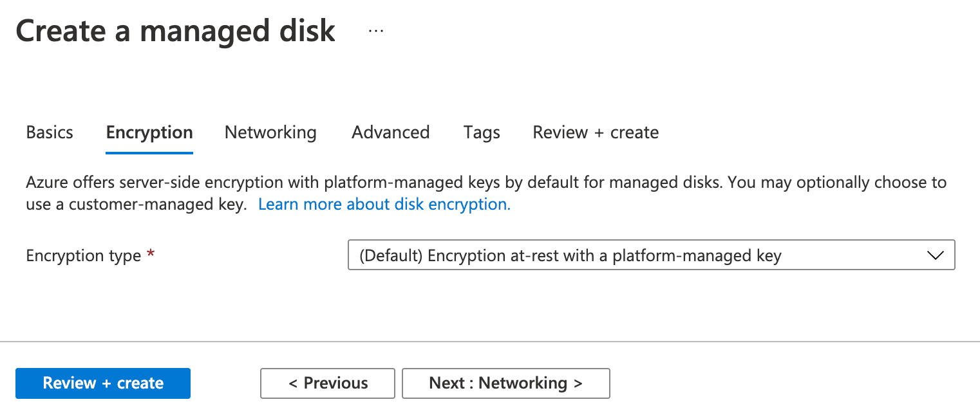980x413 pixels.
Task: Select the platform-managed key option text
Action: click(x=572, y=255)
